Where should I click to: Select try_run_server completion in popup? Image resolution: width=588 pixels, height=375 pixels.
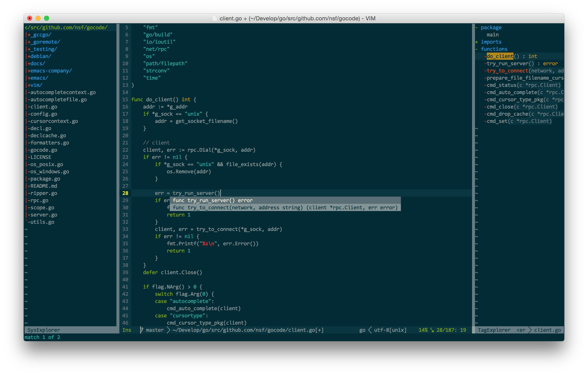213,200
